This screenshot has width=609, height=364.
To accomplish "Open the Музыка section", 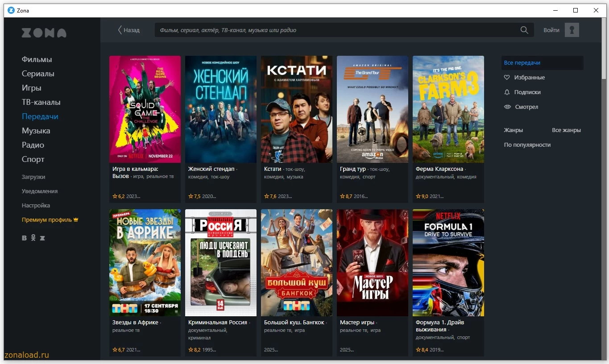I will (x=36, y=131).
